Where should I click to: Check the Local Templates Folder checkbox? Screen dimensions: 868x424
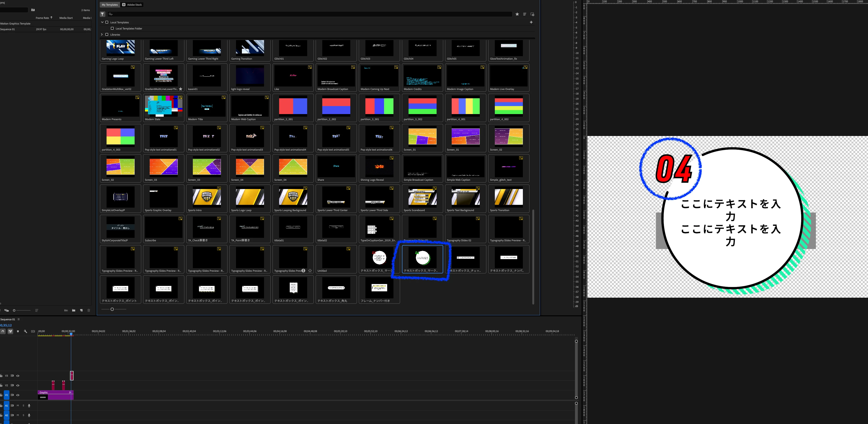click(112, 28)
